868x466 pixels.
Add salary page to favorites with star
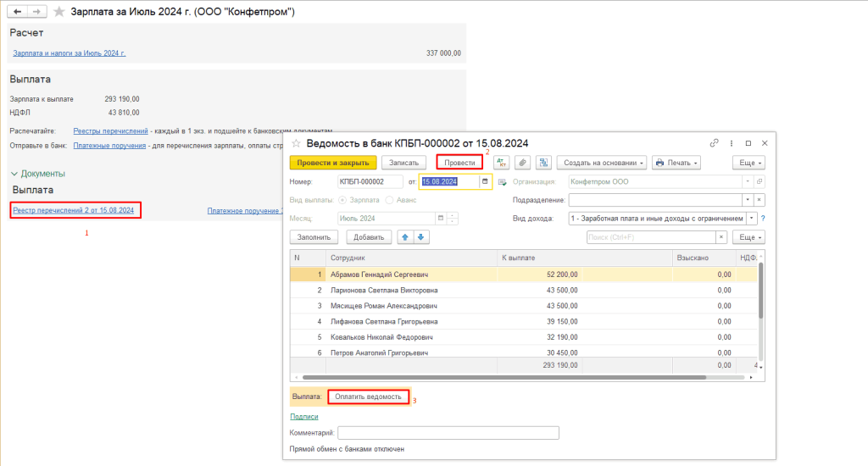pyautogui.click(x=58, y=12)
